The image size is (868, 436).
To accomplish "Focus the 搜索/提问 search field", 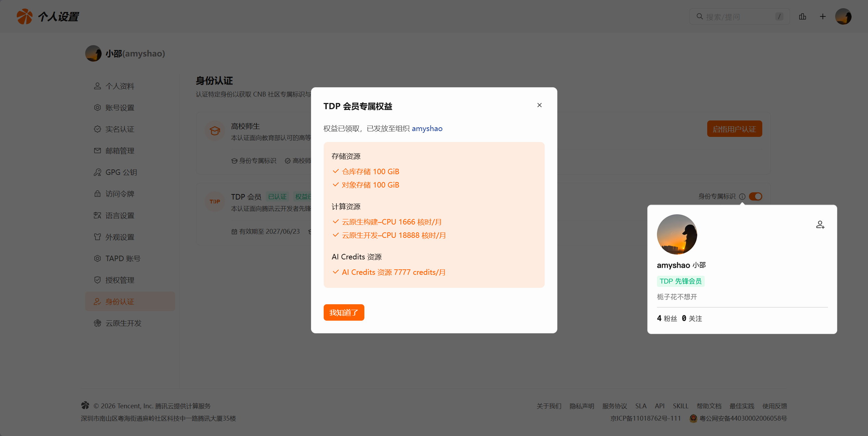I will pos(739,16).
